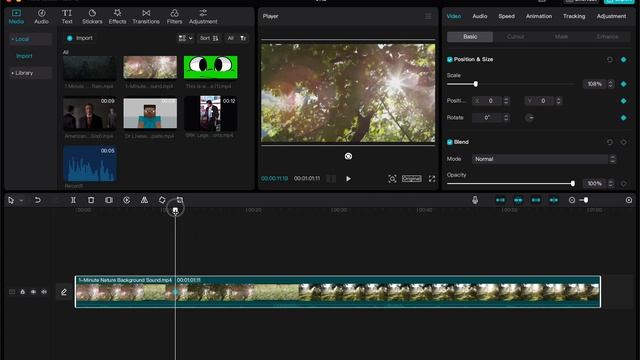640x360 pixels.
Task: Open the Filters panel
Action: [174, 17]
